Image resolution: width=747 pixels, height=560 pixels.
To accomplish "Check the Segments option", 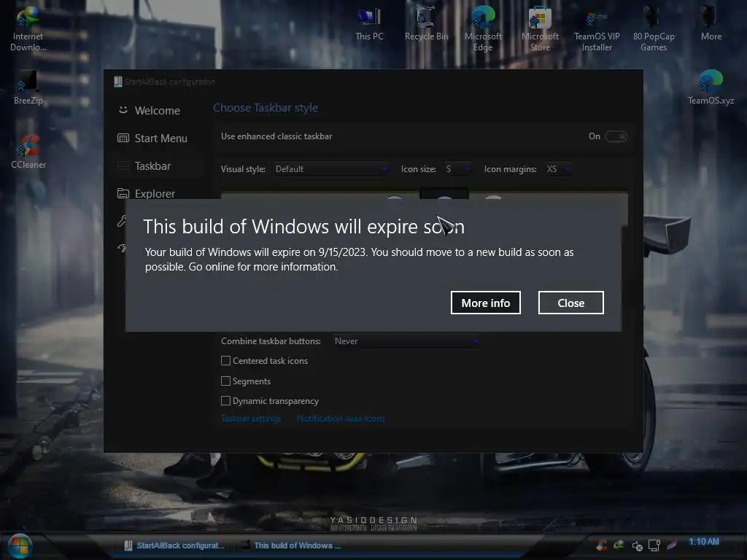I will (x=226, y=381).
